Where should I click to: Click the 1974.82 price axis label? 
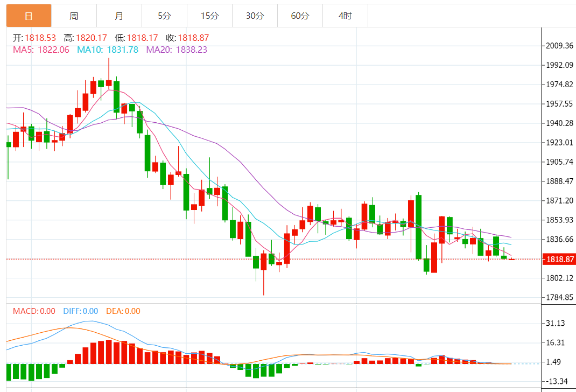point(559,85)
